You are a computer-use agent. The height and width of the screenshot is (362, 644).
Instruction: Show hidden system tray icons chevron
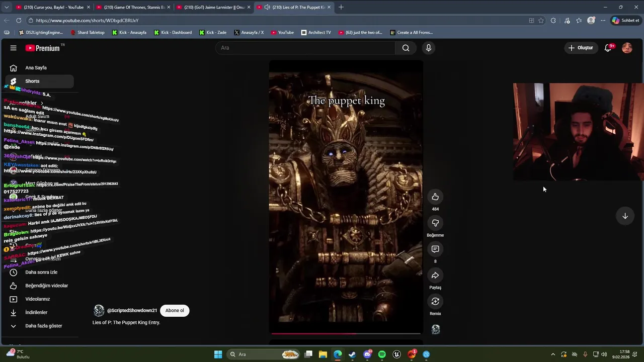[x=553, y=354]
